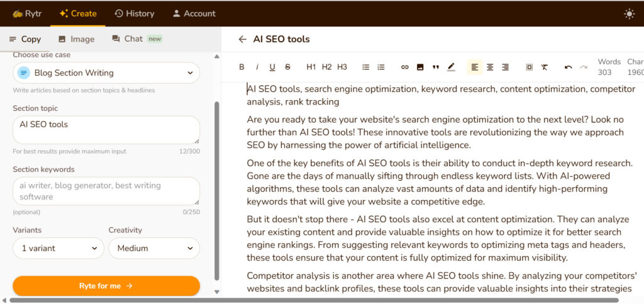
Task: Switch to the Copy tab
Action: tap(25, 39)
